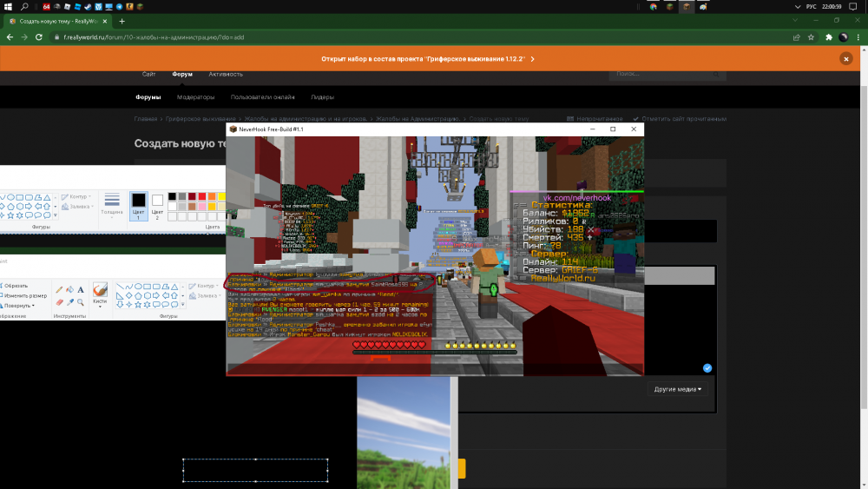This screenshot has height=489, width=868.
Task: Select the Magnifier tool in Paint
Action: (x=80, y=301)
